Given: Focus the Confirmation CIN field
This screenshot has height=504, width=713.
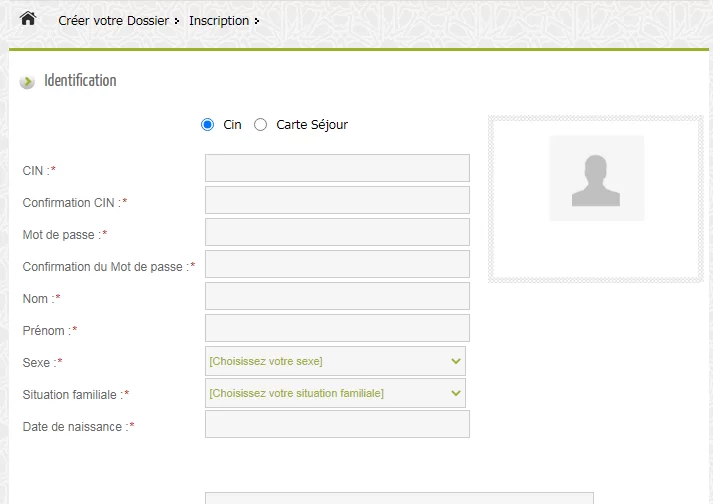Looking at the screenshot, I should pyautogui.click(x=337, y=200).
